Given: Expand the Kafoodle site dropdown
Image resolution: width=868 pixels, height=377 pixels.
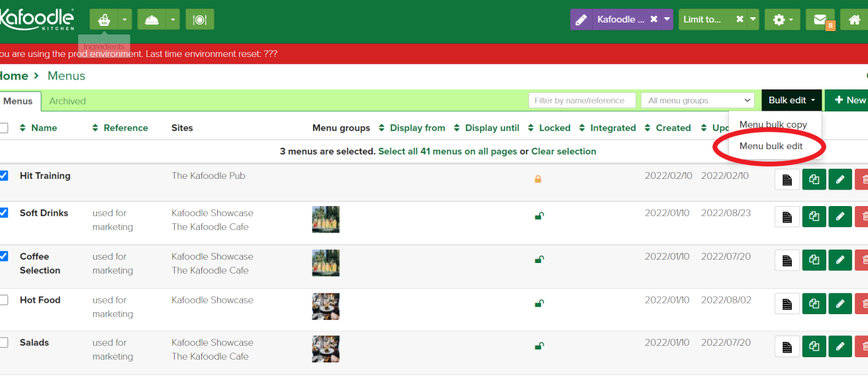Looking at the screenshot, I should point(667,19).
